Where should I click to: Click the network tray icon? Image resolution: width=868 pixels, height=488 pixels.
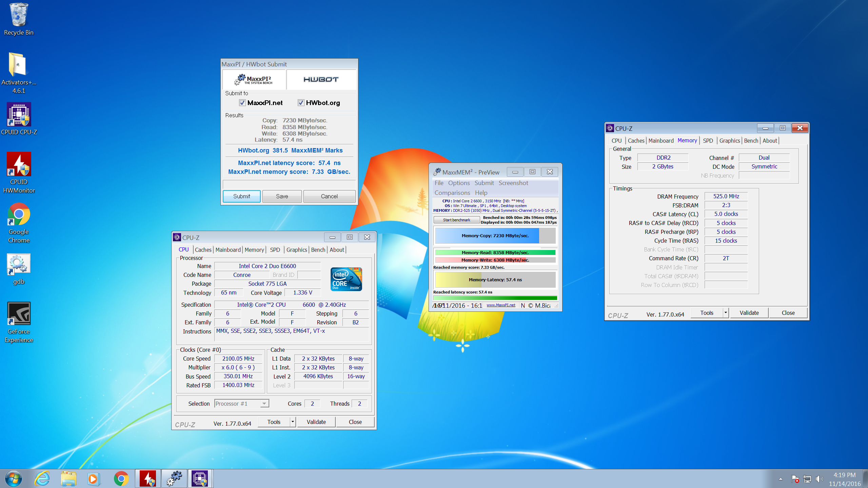(807, 479)
